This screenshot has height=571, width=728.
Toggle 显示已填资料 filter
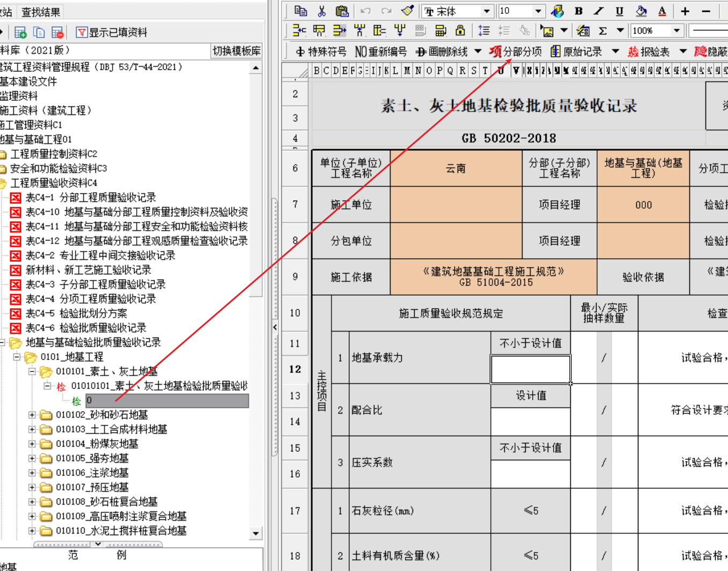coord(112,32)
